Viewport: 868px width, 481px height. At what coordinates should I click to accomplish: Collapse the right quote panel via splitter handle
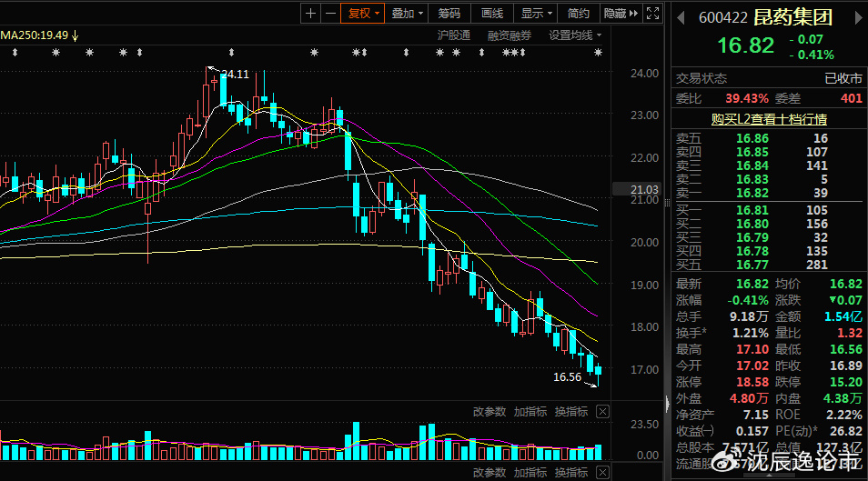[668, 404]
